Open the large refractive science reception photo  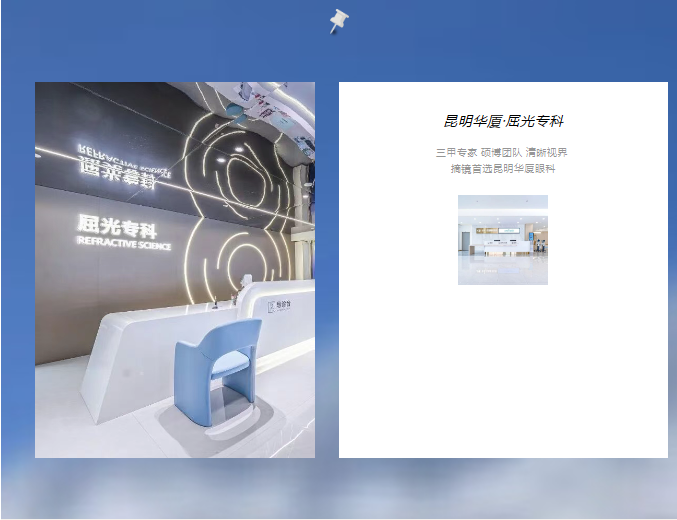(175, 270)
